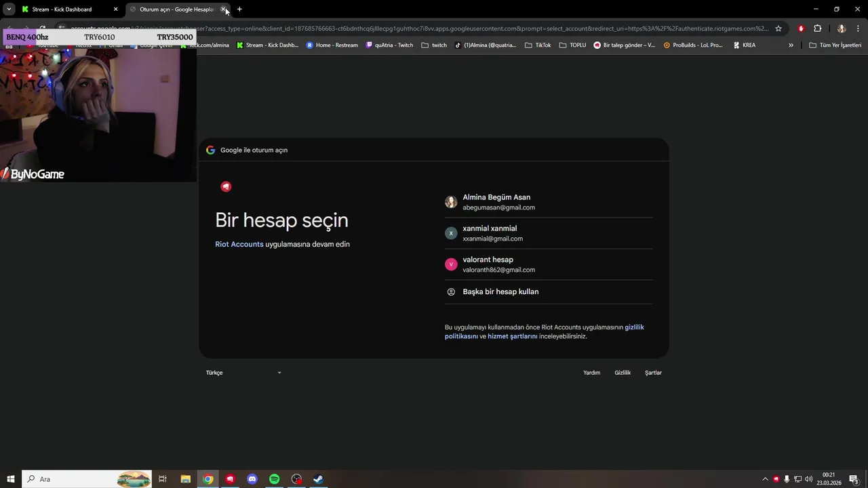Open a new browser tab
This screenshot has height=488, width=868.
pyautogui.click(x=239, y=9)
